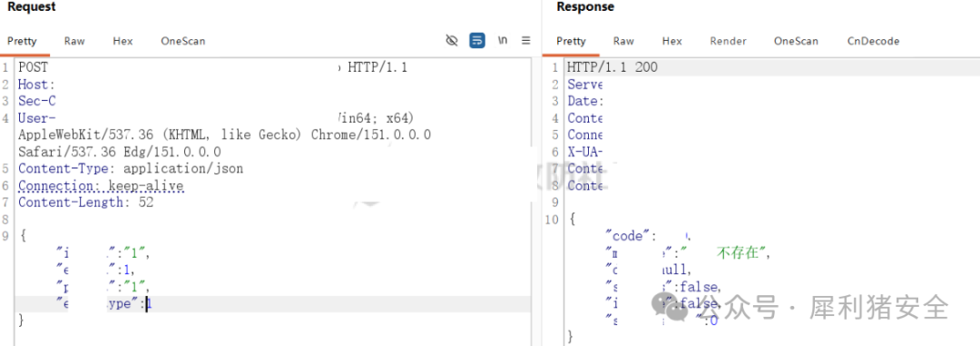Toggle hidden characters eye-slash icon in Request
This screenshot has width=980, height=346.
pos(452,41)
